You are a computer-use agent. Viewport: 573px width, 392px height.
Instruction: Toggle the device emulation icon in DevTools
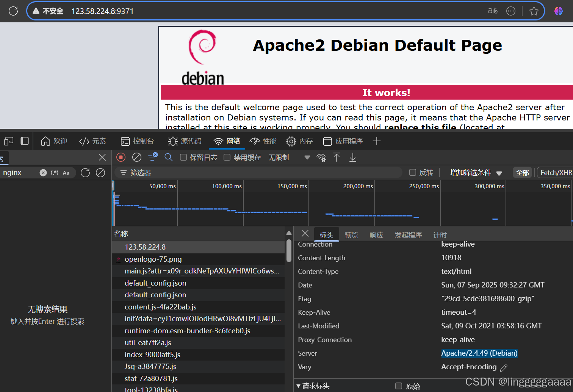coord(9,141)
